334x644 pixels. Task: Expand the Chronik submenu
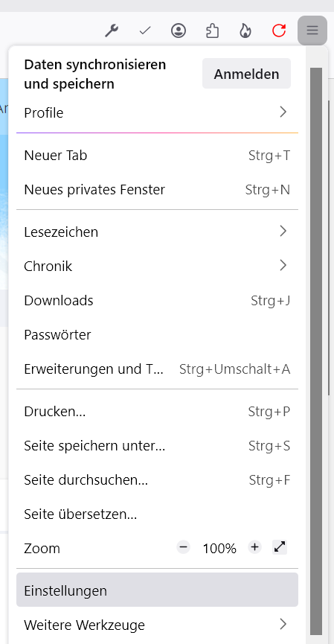tap(157, 266)
